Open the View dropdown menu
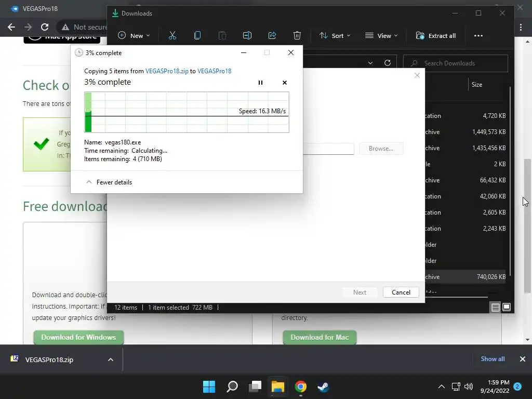Viewport: 532px width, 399px height. (x=381, y=36)
